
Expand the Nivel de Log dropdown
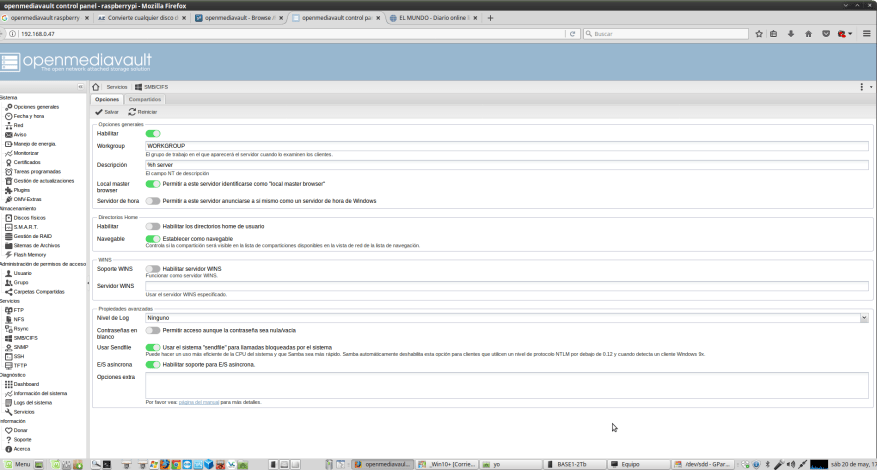tap(863, 318)
